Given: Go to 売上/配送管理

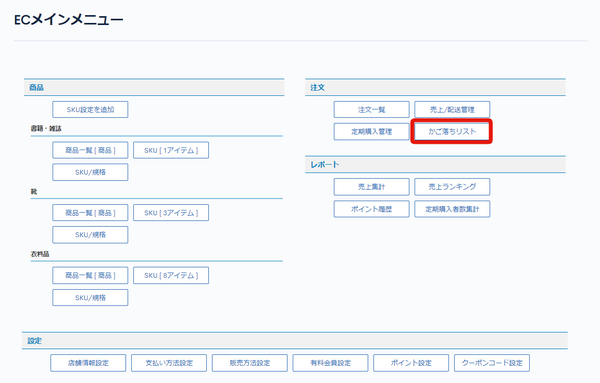Looking at the screenshot, I should (452, 109).
